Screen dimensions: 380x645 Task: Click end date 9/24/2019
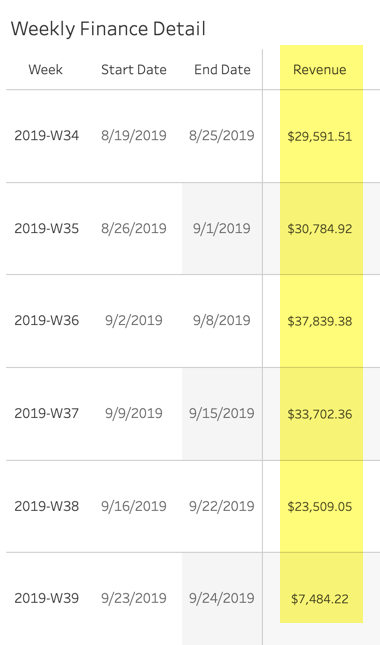(222, 598)
